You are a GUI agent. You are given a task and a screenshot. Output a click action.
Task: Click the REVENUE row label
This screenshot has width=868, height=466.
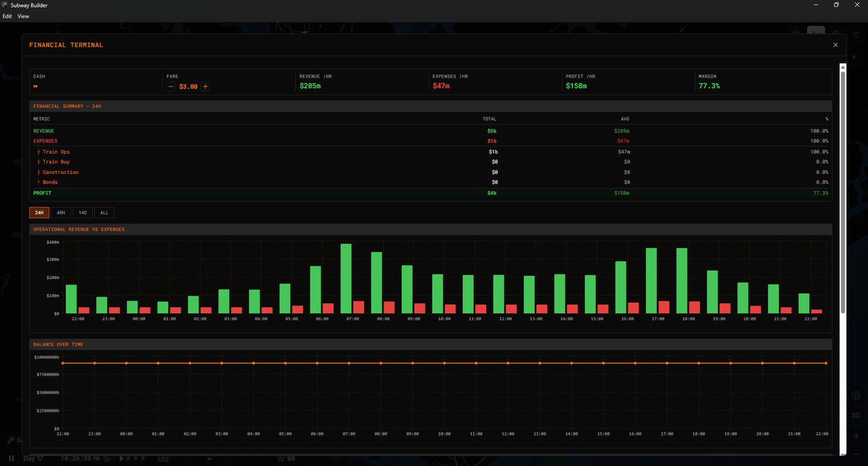click(x=43, y=131)
